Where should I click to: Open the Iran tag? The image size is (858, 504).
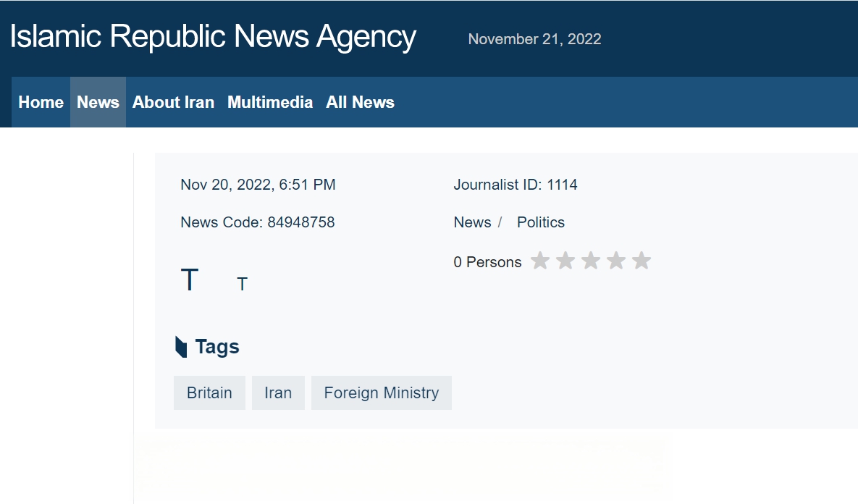pyautogui.click(x=278, y=393)
